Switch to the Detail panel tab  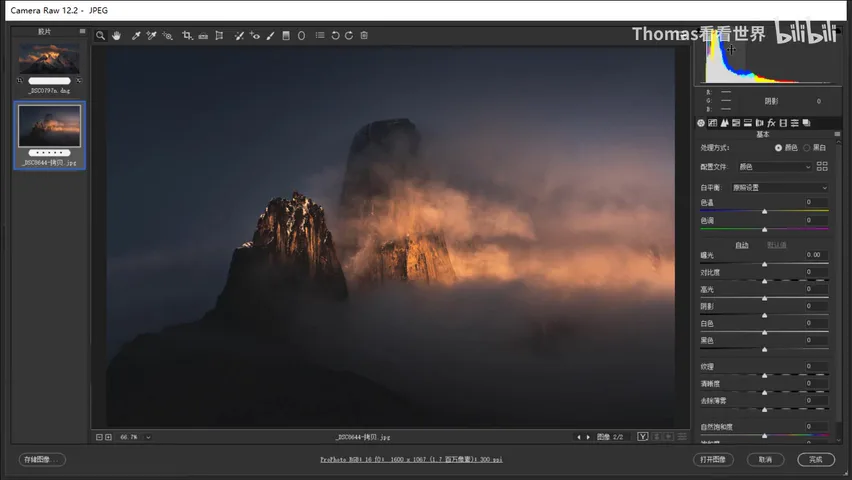[724, 123]
